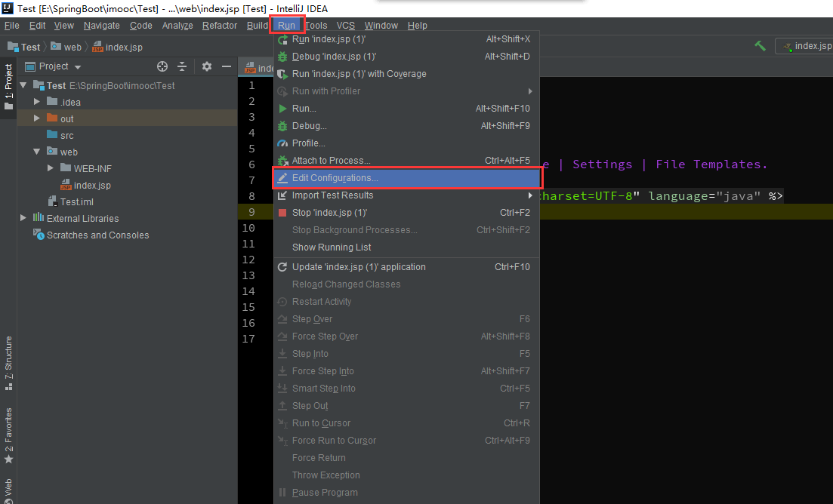Choose Debug 'index.jsp (1)' menu entry

407,57
